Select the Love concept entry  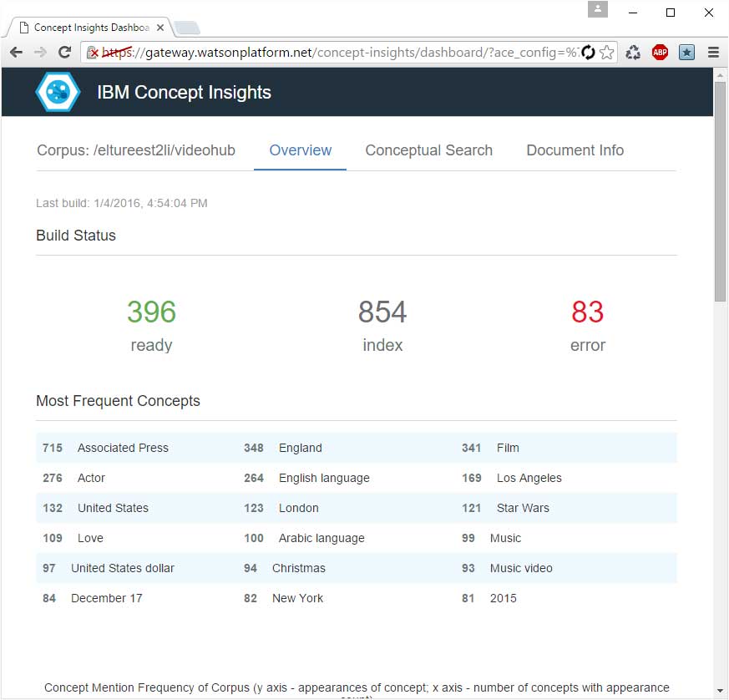(73, 538)
